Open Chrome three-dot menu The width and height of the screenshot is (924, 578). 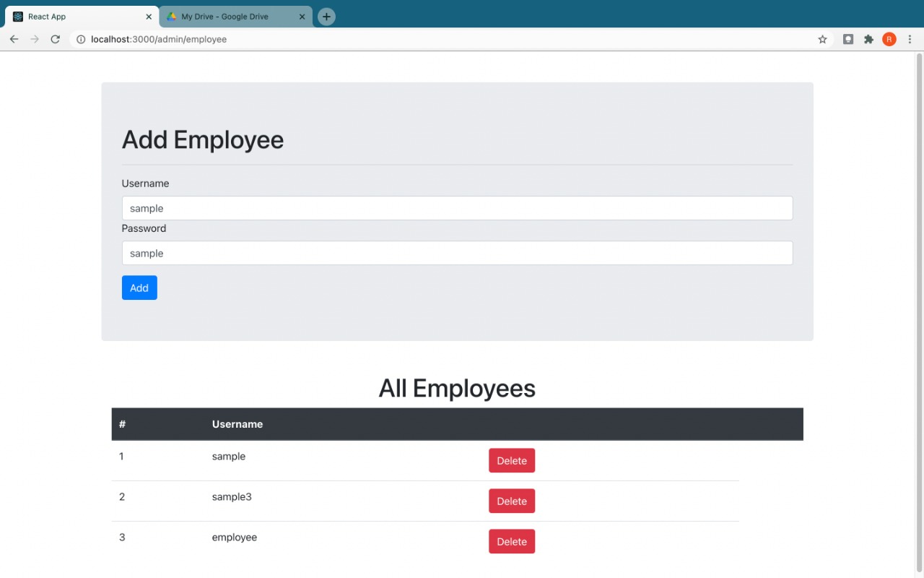910,39
